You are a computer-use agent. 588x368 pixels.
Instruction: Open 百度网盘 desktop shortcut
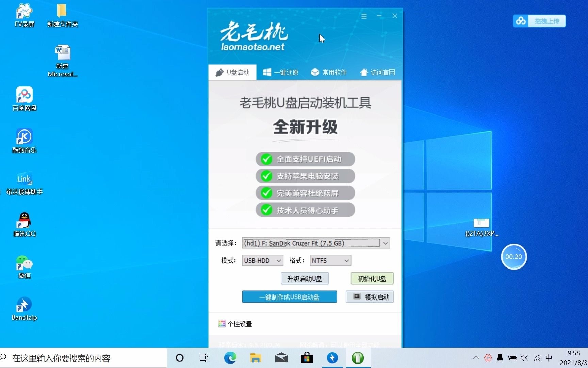click(x=24, y=99)
